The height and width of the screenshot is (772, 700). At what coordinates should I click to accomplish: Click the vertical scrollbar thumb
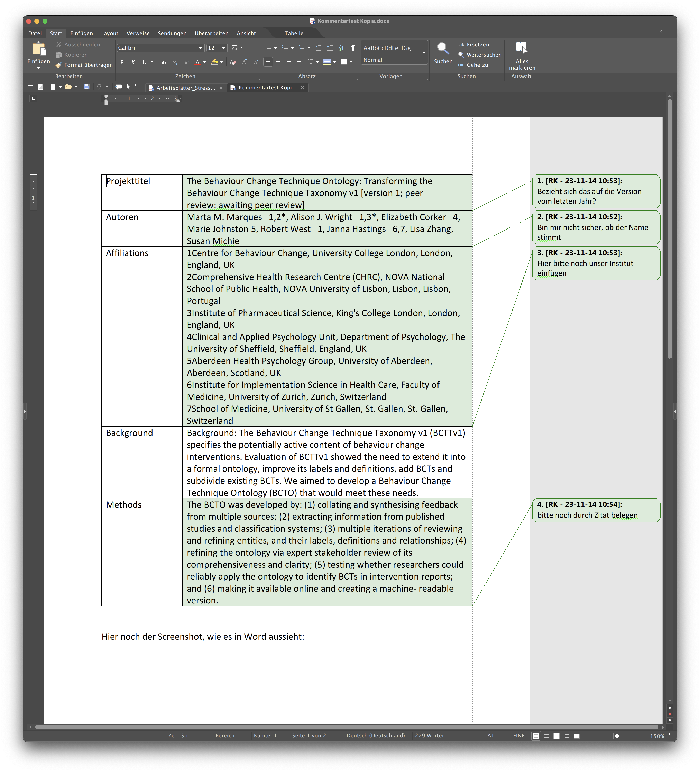pyautogui.click(x=669, y=229)
